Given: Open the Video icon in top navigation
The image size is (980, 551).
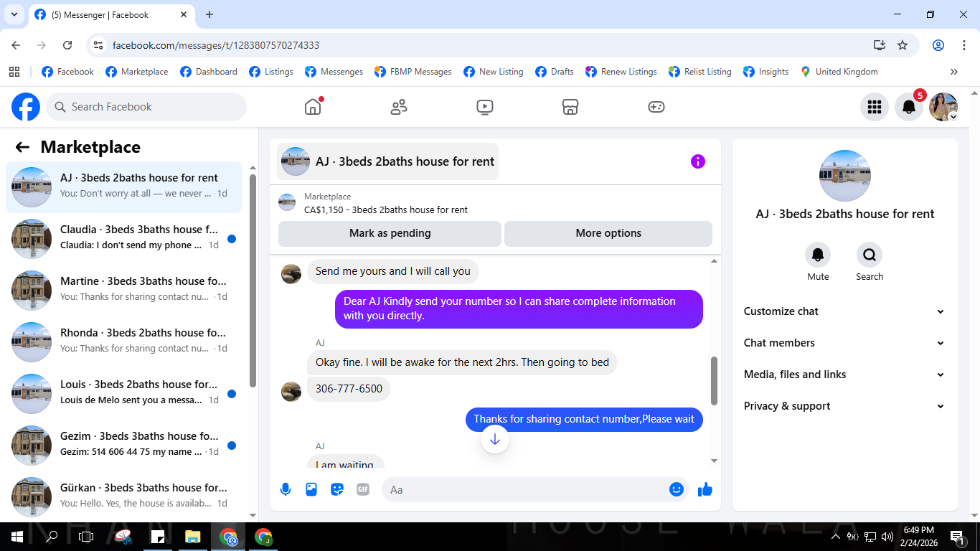Looking at the screenshot, I should [484, 107].
